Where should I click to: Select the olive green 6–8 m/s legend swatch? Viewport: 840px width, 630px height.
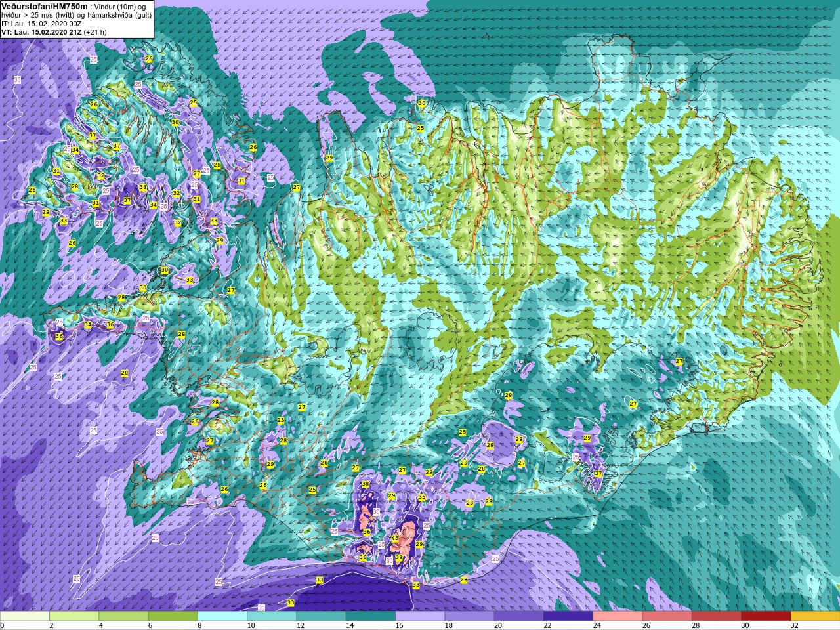click(x=173, y=616)
